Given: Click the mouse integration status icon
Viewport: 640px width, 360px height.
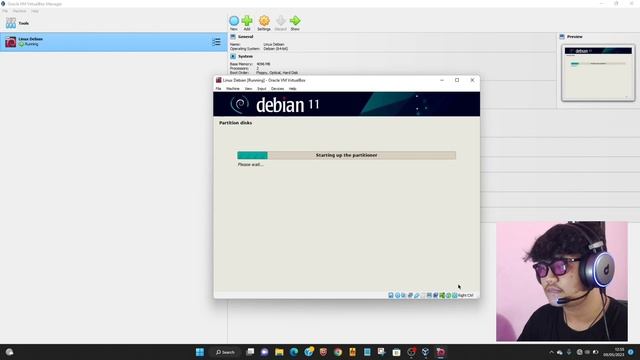Looking at the screenshot, I should click(449, 295).
